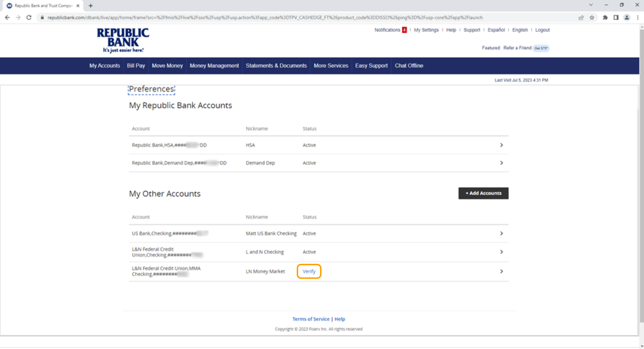The image size is (644, 349).
Task: Click the share page icon in address bar
Action: pos(581,18)
